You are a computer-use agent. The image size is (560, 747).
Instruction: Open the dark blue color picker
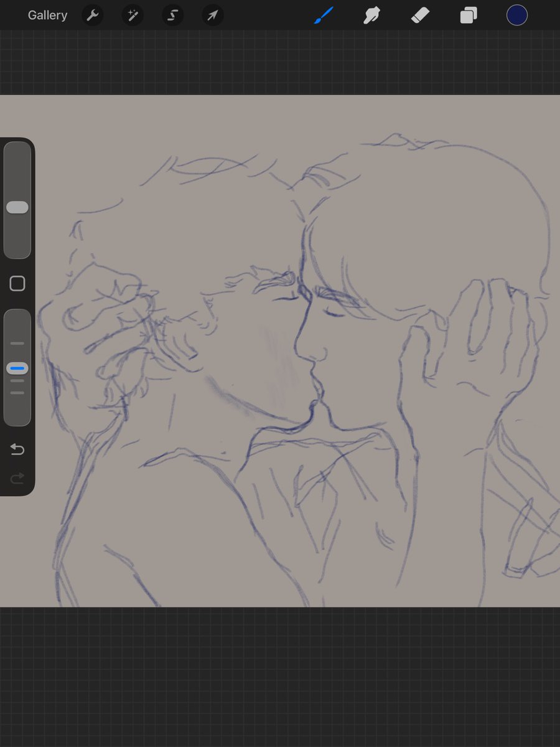coord(517,16)
